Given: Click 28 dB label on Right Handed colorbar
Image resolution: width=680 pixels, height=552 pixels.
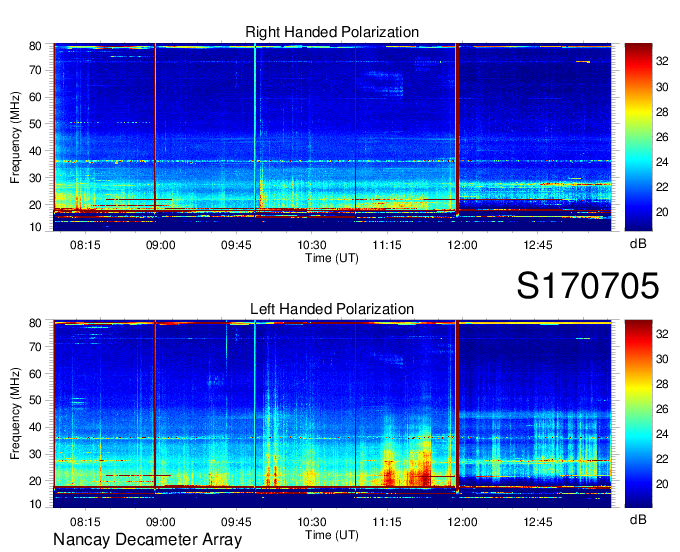Looking at the screenshot, I should tap(662, 112).
